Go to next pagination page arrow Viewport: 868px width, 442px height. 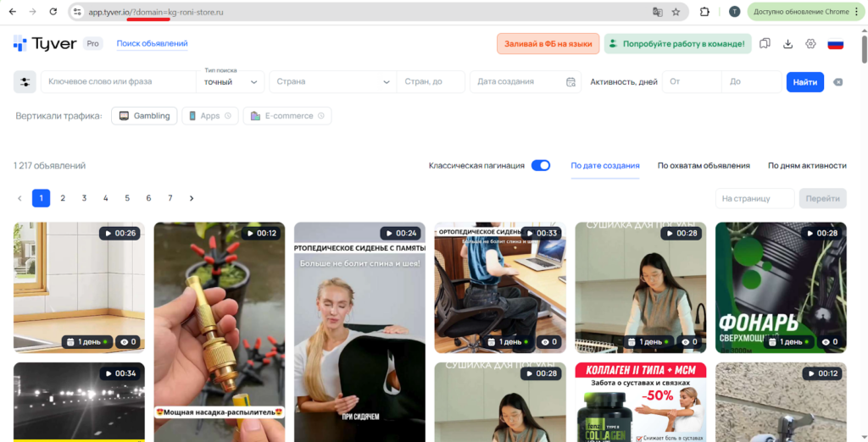pyautogui.click(x=192, y=198)
